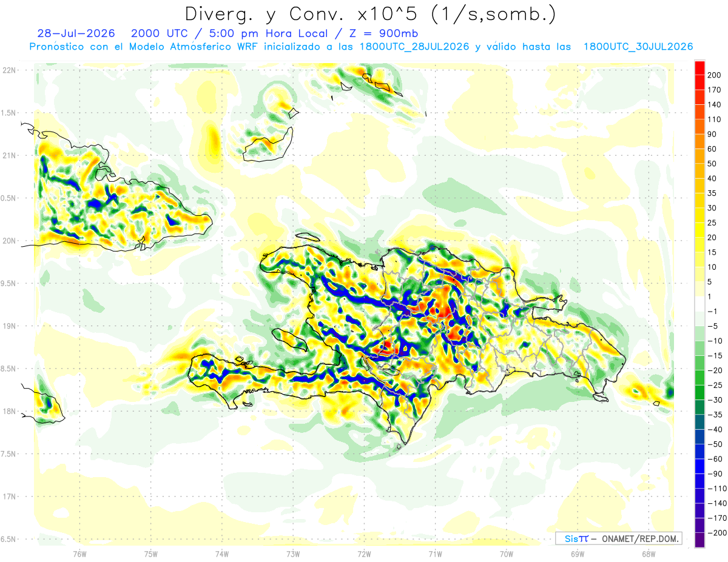Click the longitude label "71W"
This screenshot has height=562, width=728.
tap(435, 554)
